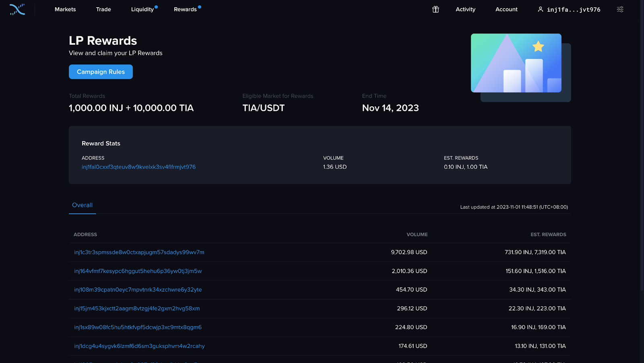Open address inj164vfmf7kesypc6hggut5hehu6p36yw0tj3jm5w
This screenshot has height=363, width=644.
pyautogui.click(x=138, y=271)
